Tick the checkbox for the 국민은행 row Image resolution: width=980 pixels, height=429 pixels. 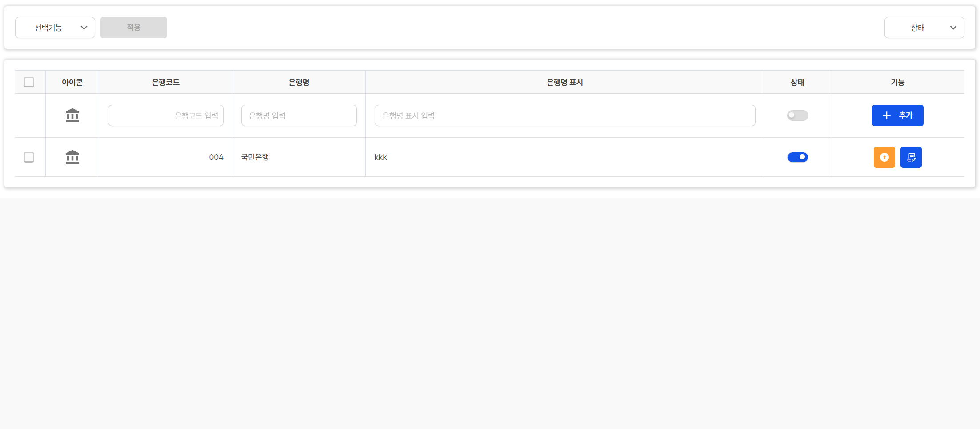[29, 157]
